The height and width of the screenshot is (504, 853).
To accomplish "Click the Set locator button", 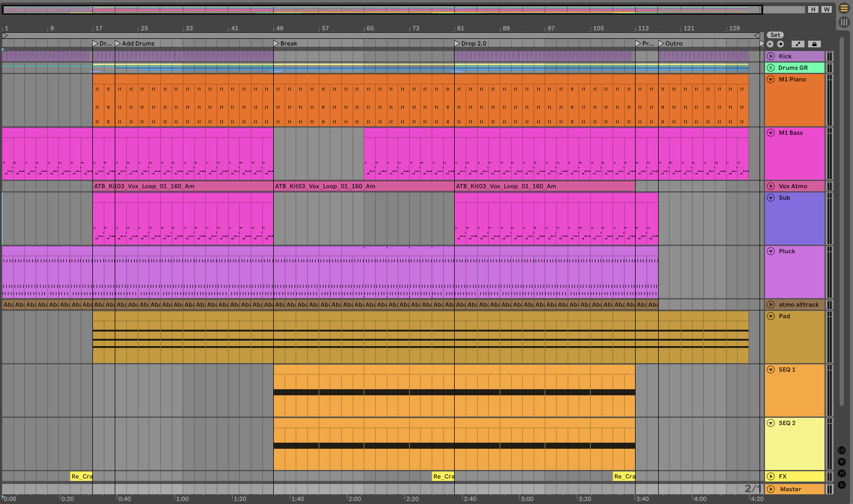I will tap(775, 35).
